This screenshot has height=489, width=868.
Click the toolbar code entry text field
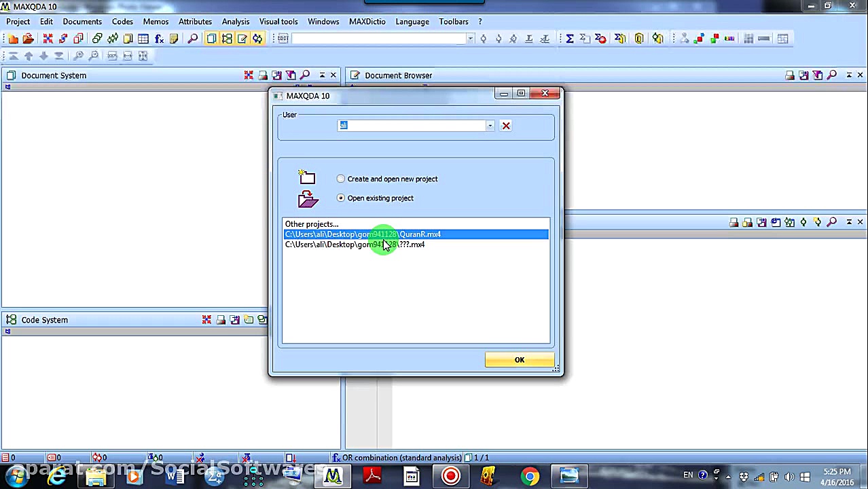click(379, 39)
